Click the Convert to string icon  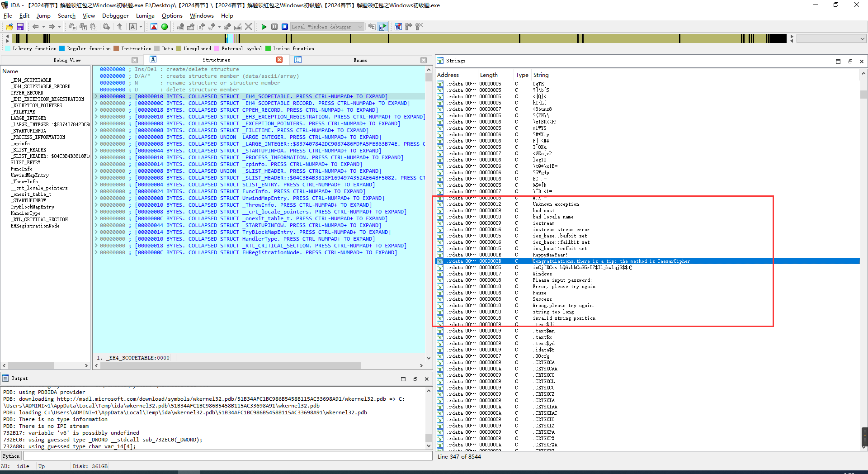201,27
